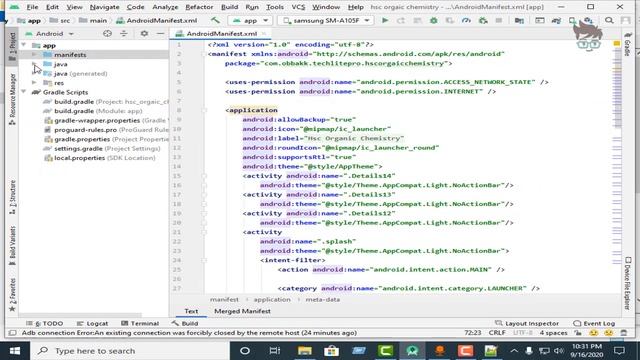The width and height of the screenshot is (640, 360).
Task: Click the CRLF line separator in status bar
Action: [x=497, y=333]
